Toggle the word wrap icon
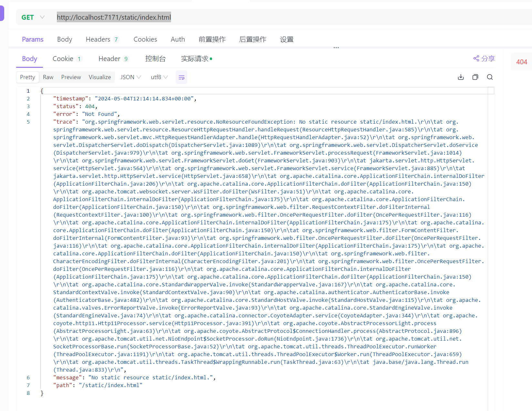The height and width of the screenshot is (411, 532). 181,77
